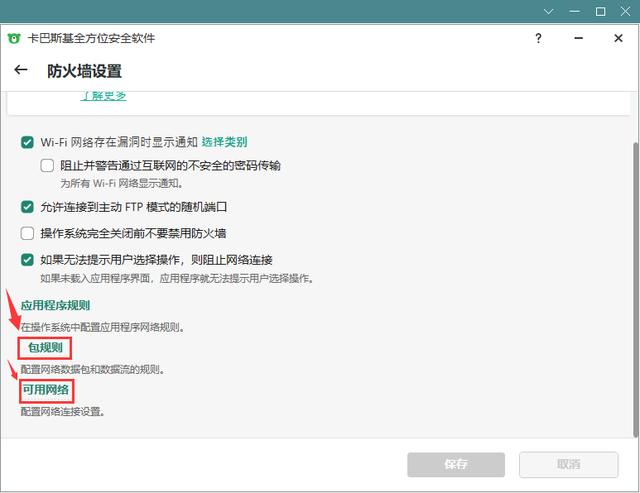Open 应用程序规则 settings link
This screenshot has height=493, width=640.
(x=55, y=305)
